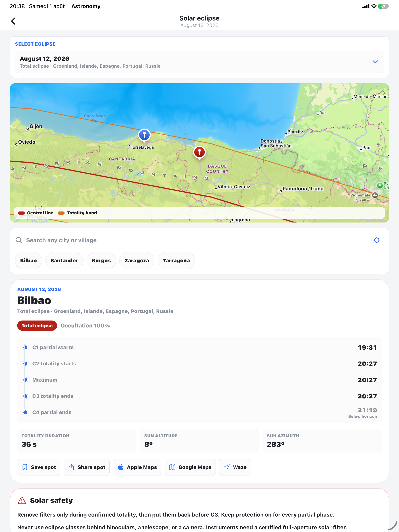Tap the Occultation 100% label
399x532 pixels.
pyautogui.click(x=85, y=326)
